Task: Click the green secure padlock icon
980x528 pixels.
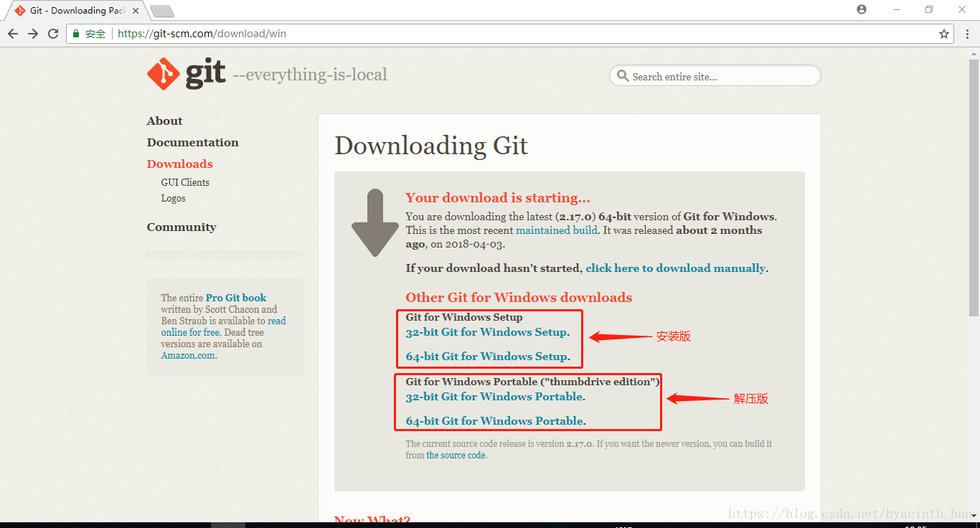Action: coord(76,34)
